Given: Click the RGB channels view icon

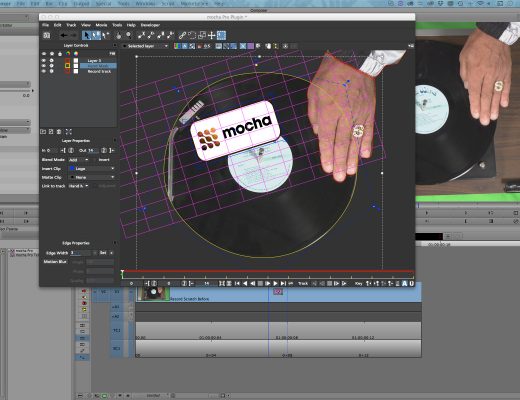Looking at the screenshot, I should [x=177, y=46].
